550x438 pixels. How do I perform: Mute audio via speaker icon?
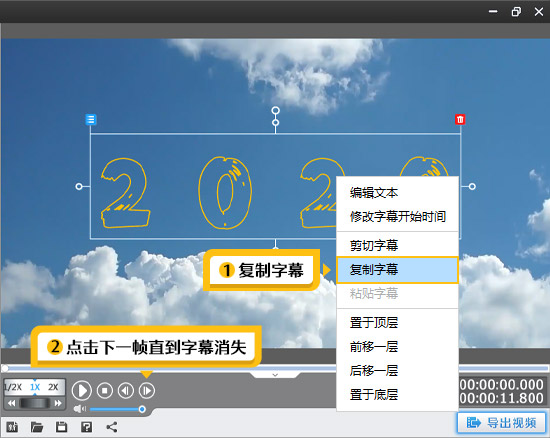point(80,409)
